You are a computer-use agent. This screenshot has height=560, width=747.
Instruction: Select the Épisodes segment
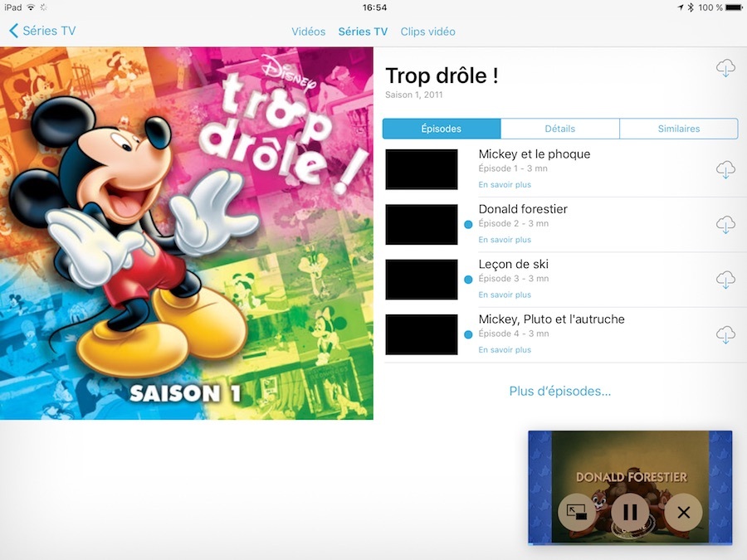(442, 129)
